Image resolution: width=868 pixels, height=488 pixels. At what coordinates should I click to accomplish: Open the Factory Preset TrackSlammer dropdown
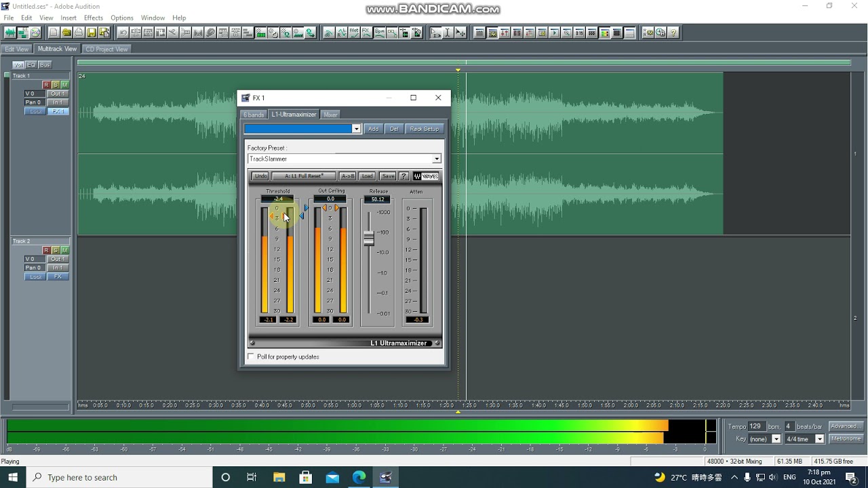tap(437, 159)
